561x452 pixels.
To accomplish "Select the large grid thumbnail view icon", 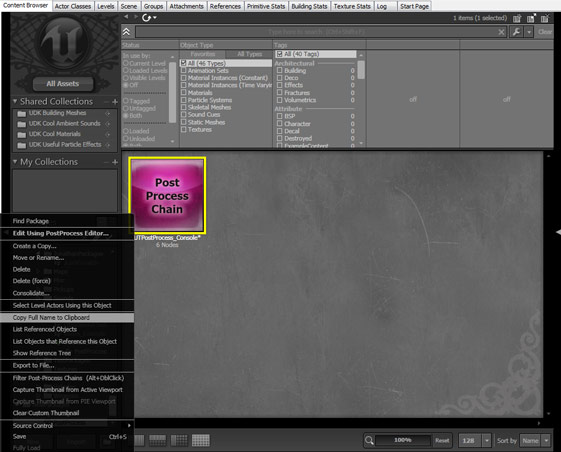I will [201, 440].
